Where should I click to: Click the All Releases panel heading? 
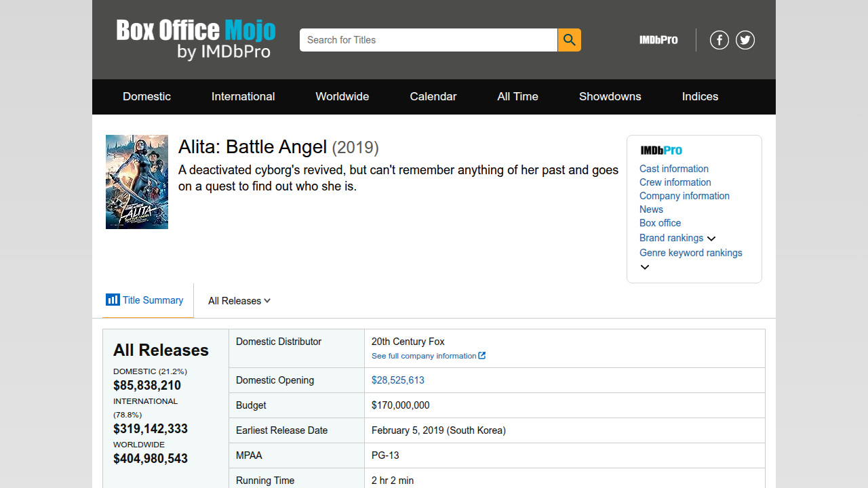[x=161, y=350]
